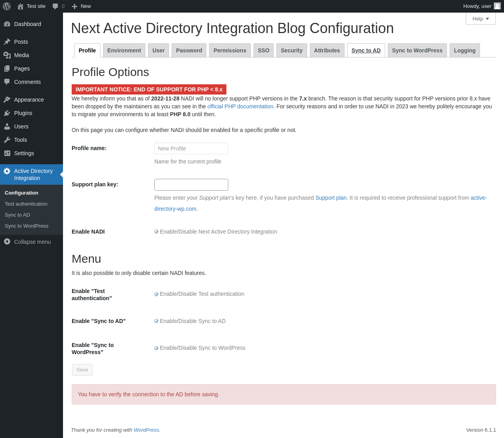Click the Plugins plug icon
Image resolution: width=504 pixels, height=438 pixels.
pyautogui.click(x=7, y=113)
